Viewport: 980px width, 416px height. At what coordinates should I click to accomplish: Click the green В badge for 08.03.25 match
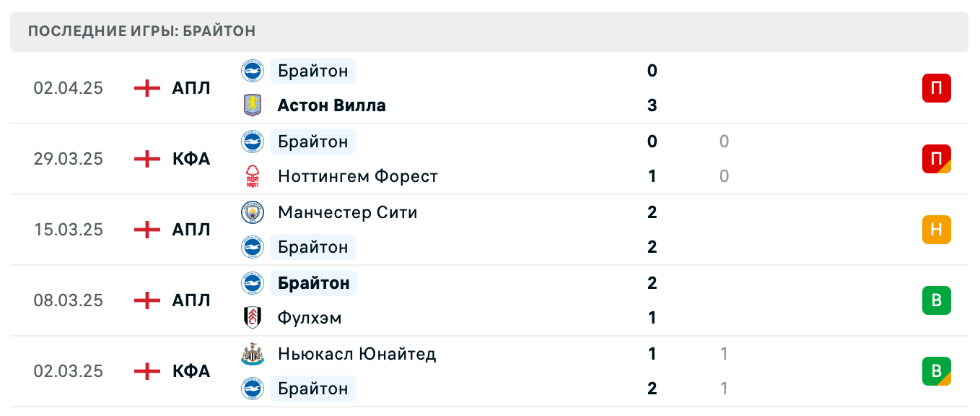click(936, 300)
